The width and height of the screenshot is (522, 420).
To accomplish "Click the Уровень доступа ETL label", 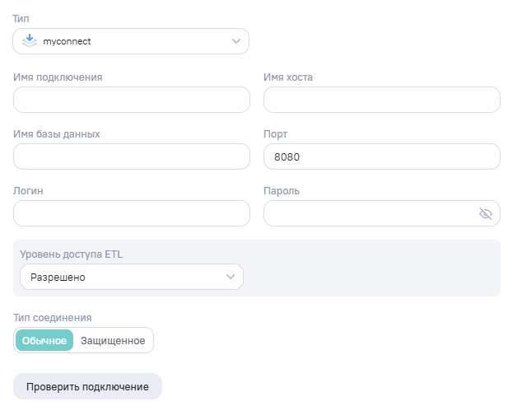I will click(x=71, y=254).
